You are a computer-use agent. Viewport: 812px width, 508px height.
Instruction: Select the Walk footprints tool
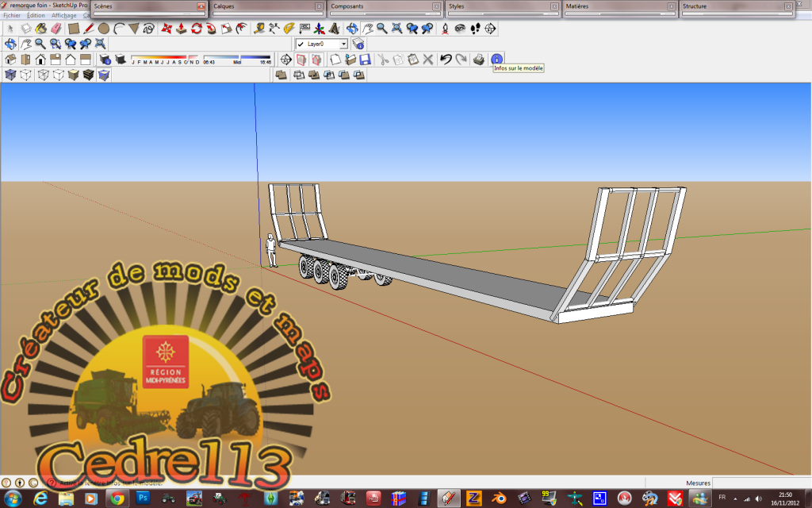[x=475, y=29]
